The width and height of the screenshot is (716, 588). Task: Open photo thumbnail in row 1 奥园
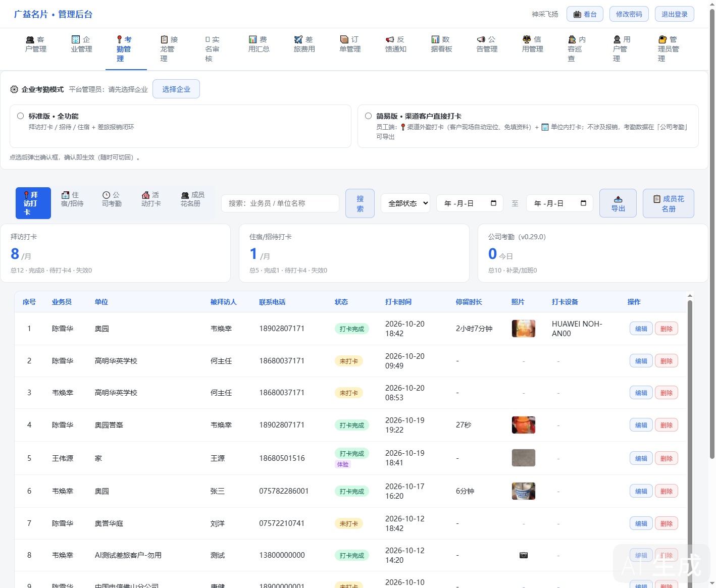point(524,329)
